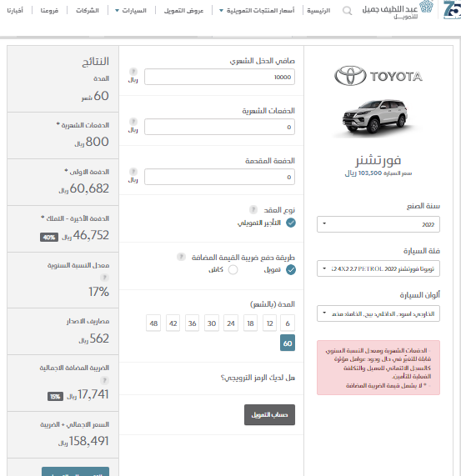461x476 pixels.
Task: Open the manufacture year 2022 dropdown
Action: point(378,224)
